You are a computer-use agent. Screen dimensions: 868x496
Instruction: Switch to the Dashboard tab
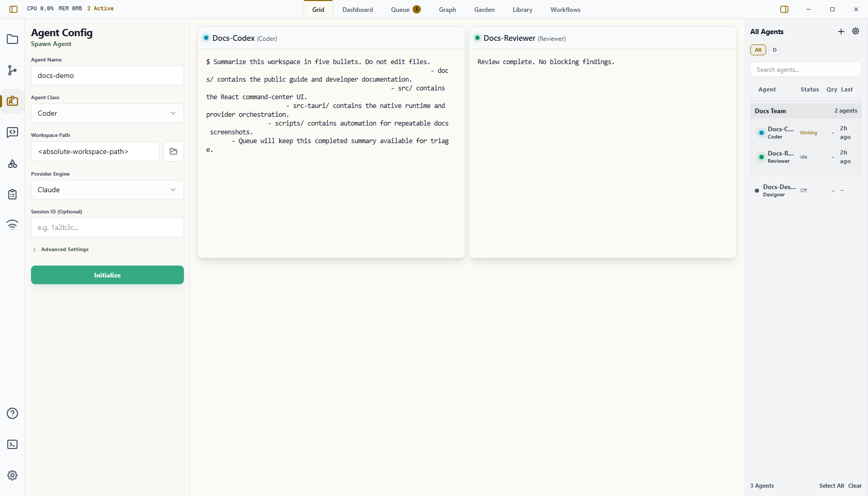click(358, 10)
